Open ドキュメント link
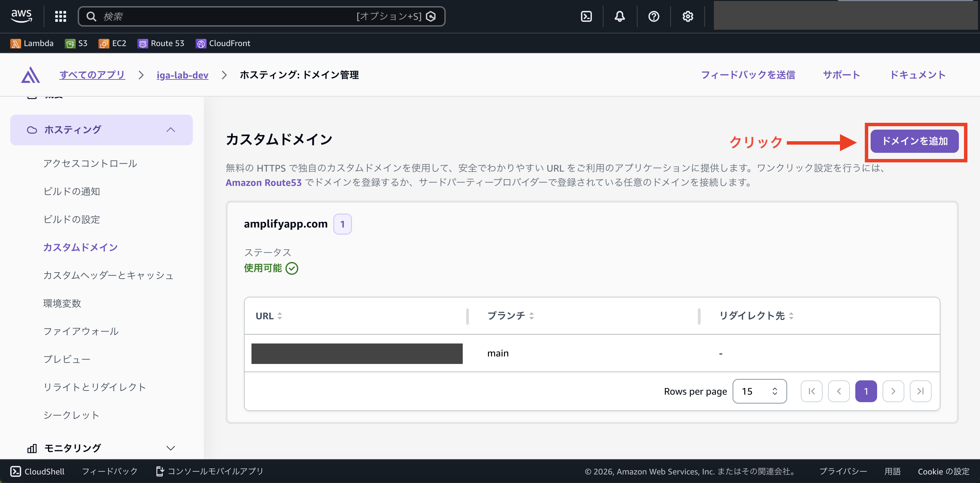 (918, 75)
